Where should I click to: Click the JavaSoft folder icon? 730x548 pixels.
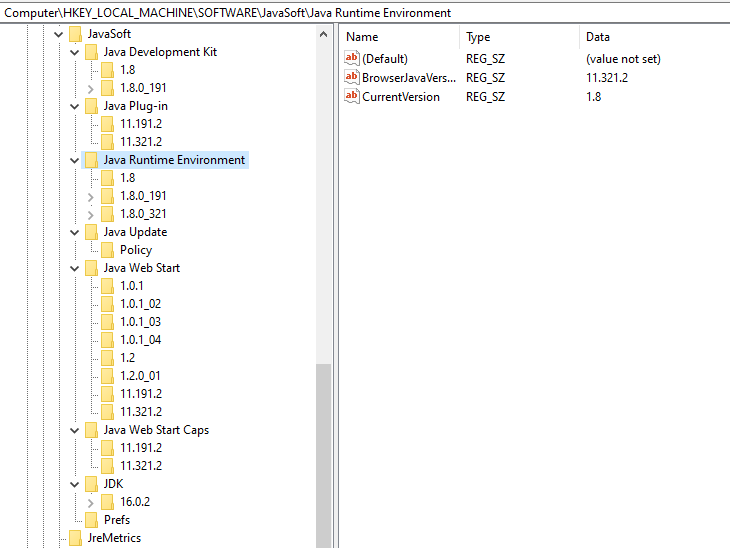(75, 34)
